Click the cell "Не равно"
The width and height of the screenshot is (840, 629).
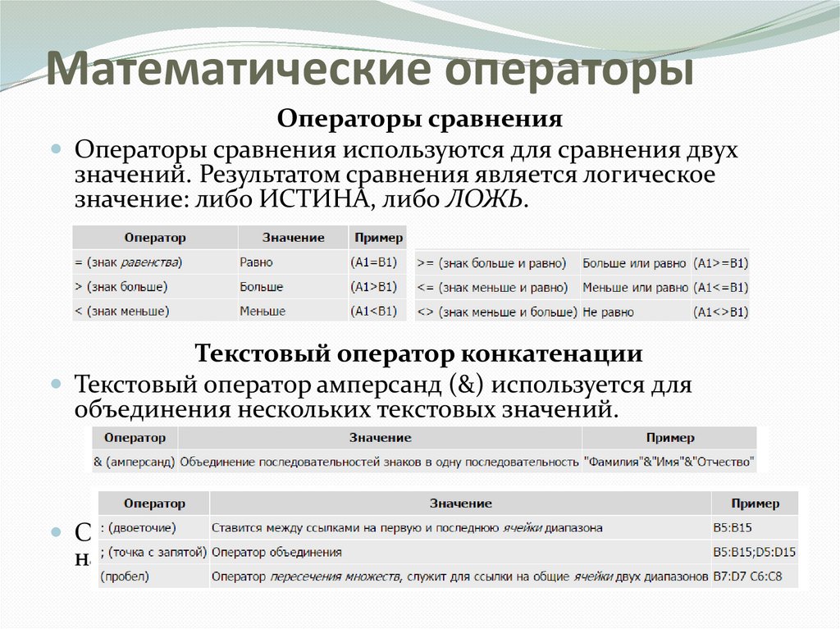pos(636,312)
